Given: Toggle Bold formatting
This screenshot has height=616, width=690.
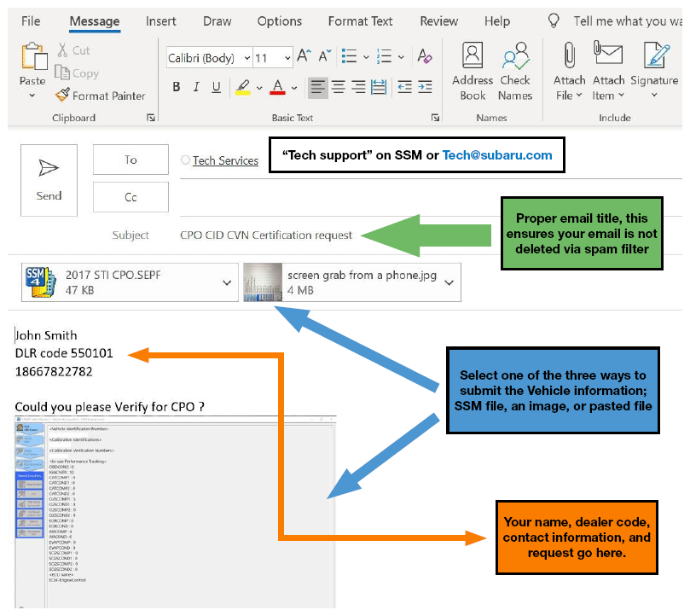Looking at the screenshot, I should point(177,87).
